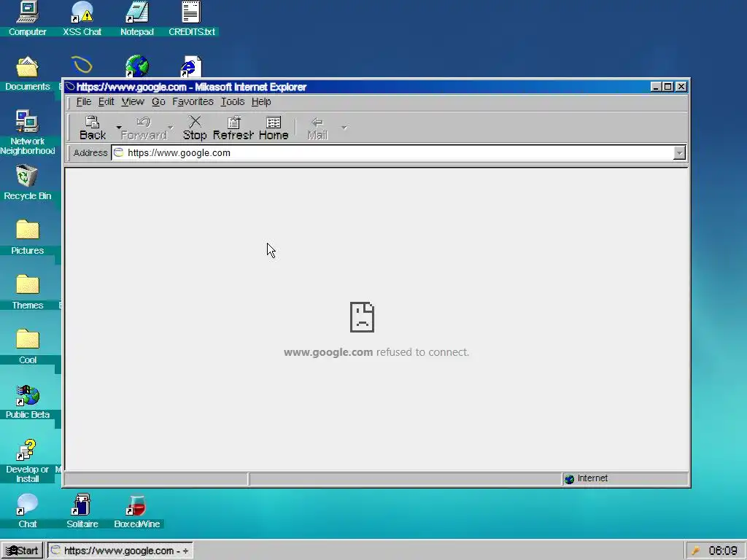Viewport: 747px width, 560px height.
Task: Stop loading the page
Action: coord(195,128)
